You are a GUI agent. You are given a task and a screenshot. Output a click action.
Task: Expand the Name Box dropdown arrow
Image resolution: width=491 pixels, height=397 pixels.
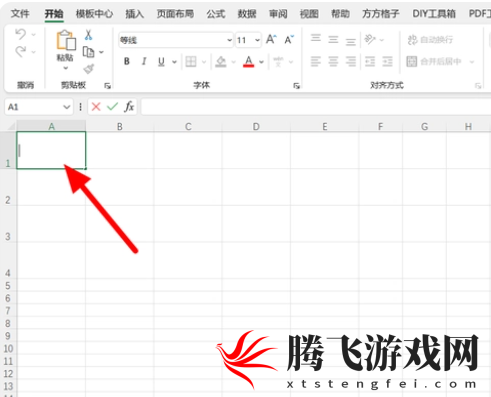(x=67, y=107)
